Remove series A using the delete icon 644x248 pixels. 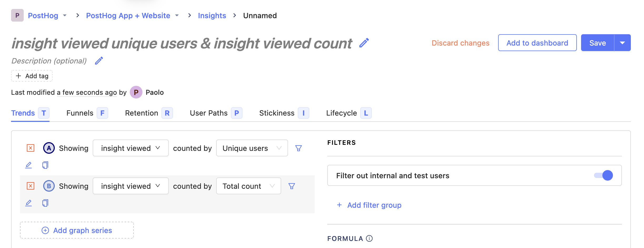pyautogui.click(x=31, y=148)
